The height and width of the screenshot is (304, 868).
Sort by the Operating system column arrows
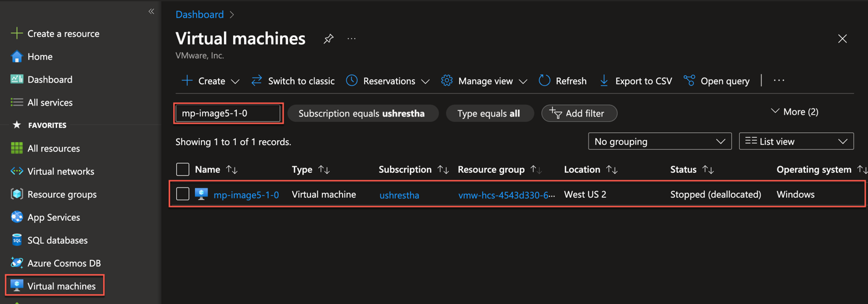pyautogui.click(x=862, y=170)
